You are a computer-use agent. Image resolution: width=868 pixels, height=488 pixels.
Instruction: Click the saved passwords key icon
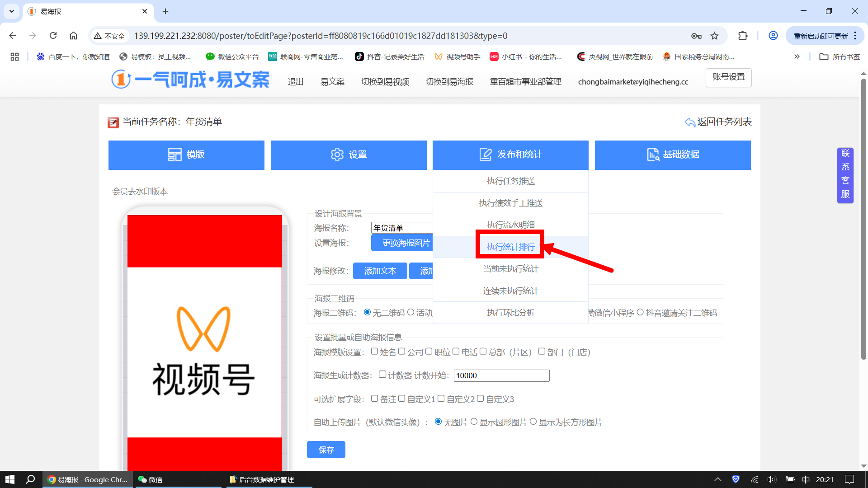[696, 36]
